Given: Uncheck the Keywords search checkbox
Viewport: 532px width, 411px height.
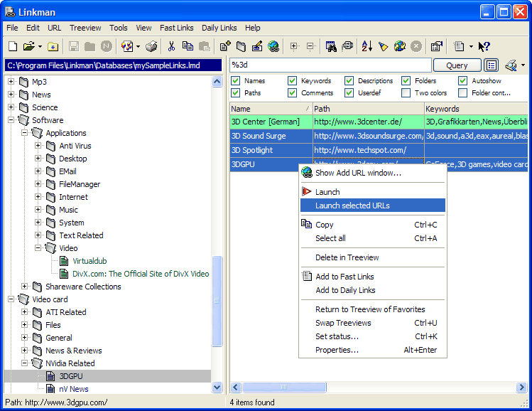Looking at the screenshot, I should pyautogui.click(x=292, y=80).
